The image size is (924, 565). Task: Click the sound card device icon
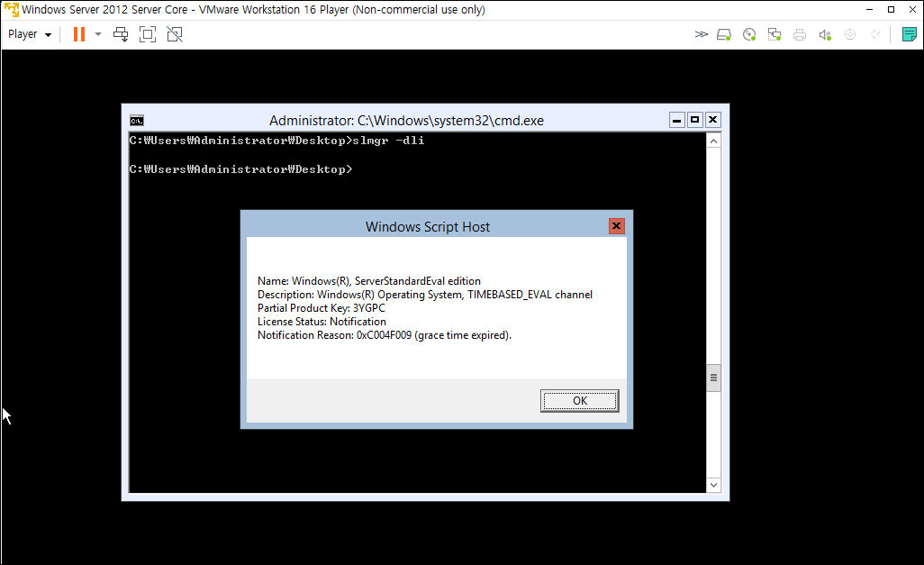825,35
